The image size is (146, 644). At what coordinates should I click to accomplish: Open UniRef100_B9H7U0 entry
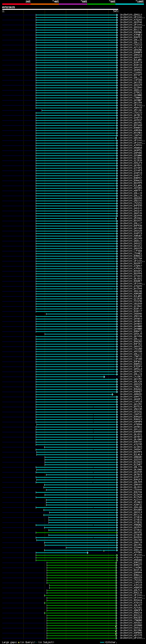(x=131, y=442)
